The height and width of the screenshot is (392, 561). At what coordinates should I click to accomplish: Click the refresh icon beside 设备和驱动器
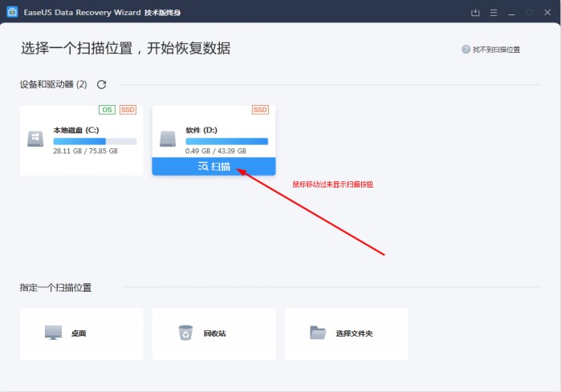tap(101, 84)
